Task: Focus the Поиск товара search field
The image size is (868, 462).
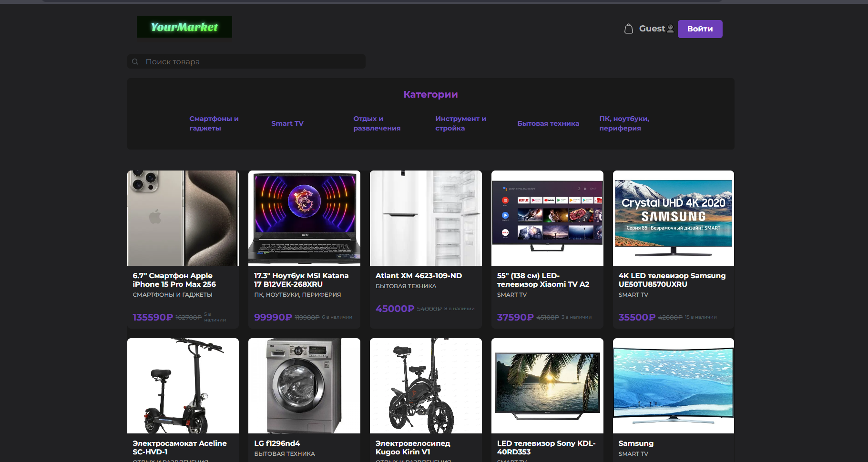Action: pos(246,61)
